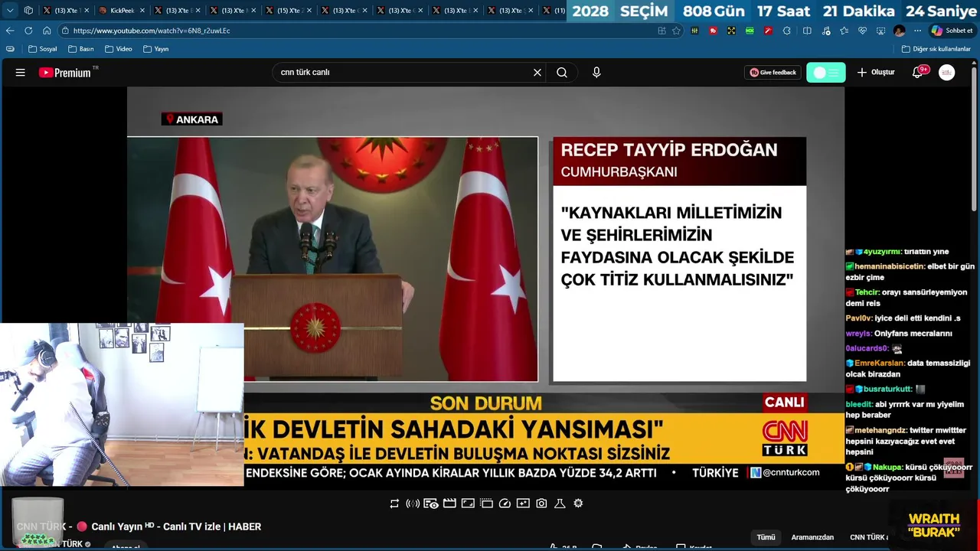Open cinema clapperboard mode icon
The height and width of the screenshot is (551, 980).
click(449, 504)
